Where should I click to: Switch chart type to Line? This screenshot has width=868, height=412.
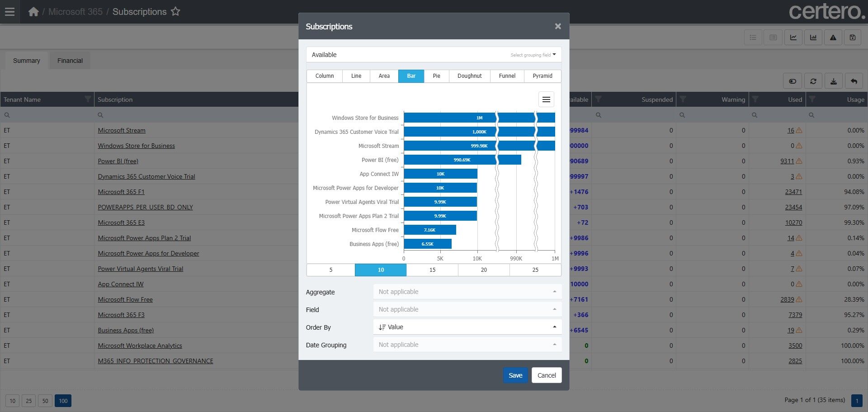click(356, 76)
